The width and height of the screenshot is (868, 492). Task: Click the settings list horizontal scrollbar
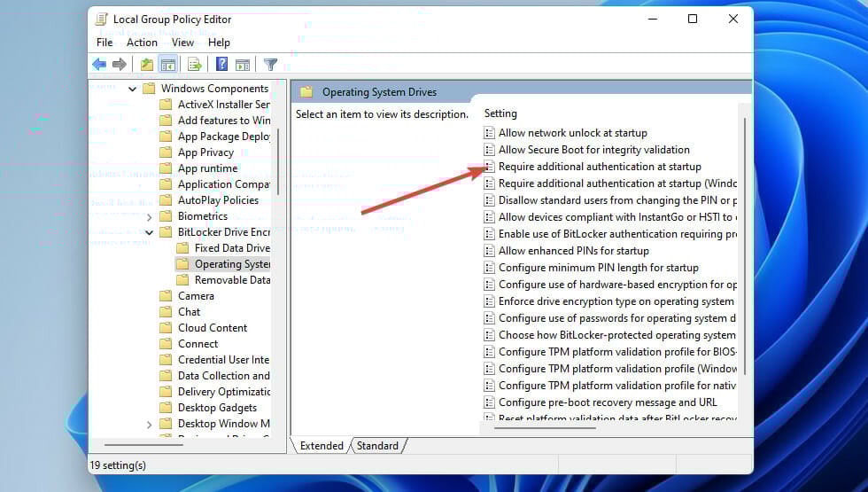pyautogui.click(x=545, y=428)
